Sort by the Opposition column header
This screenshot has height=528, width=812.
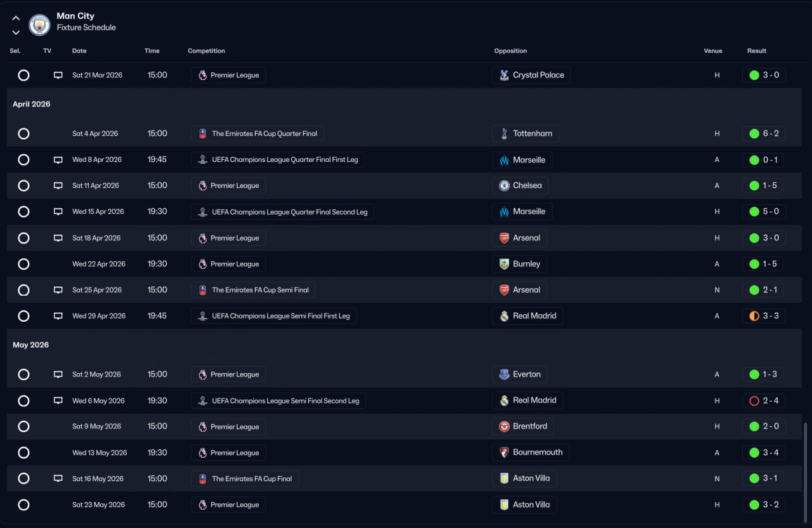pyautogui.click(x=511, y=51)
